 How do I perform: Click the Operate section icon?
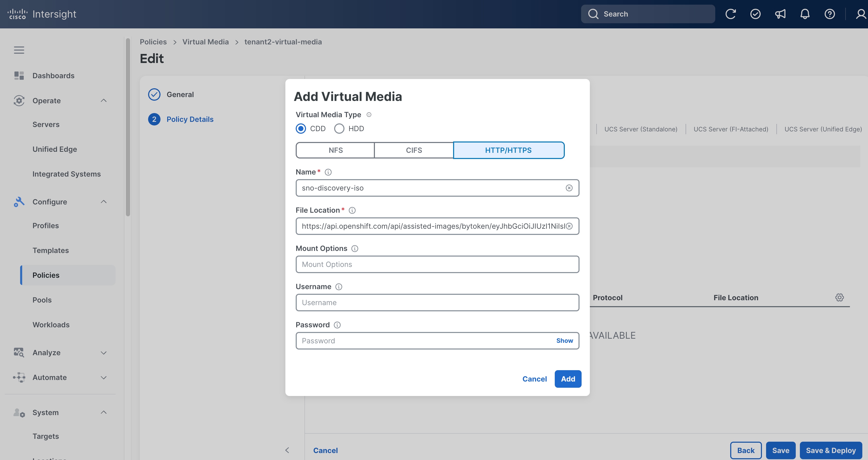pyautogui.click(x=19, y=100)
